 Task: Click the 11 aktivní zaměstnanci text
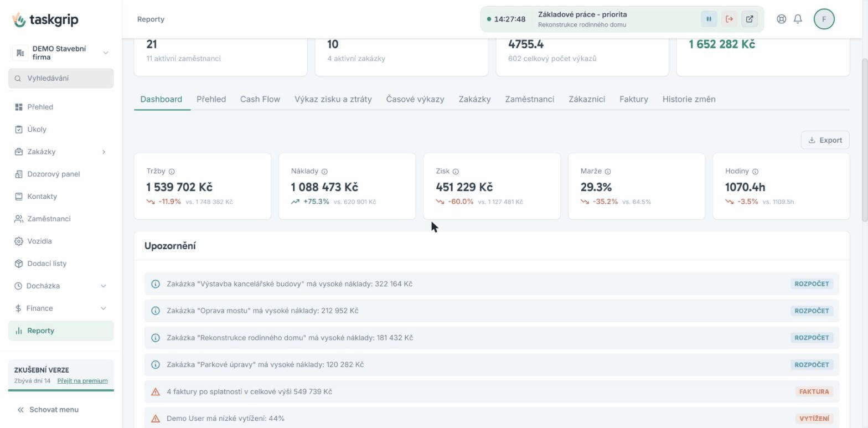point(183,59)
